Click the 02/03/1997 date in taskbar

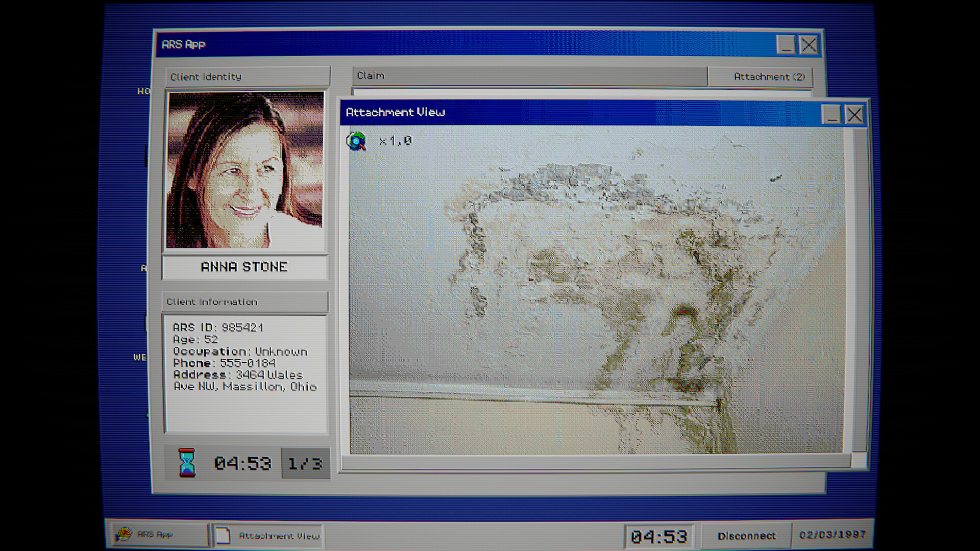coord(832,535)
